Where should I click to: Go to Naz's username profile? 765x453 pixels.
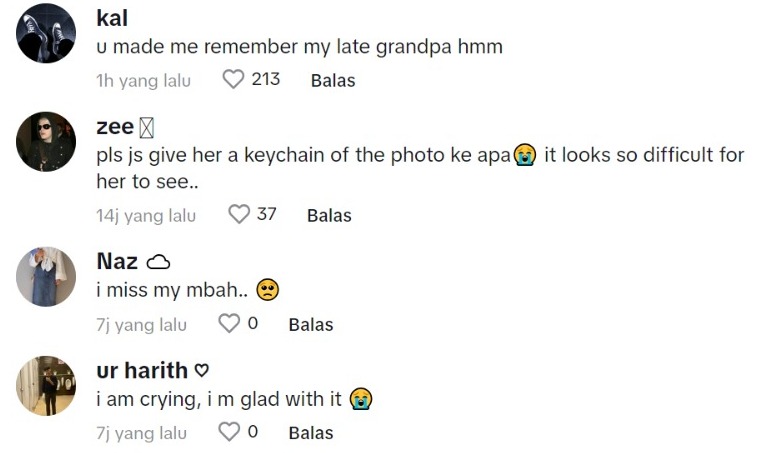coord(117,261)
